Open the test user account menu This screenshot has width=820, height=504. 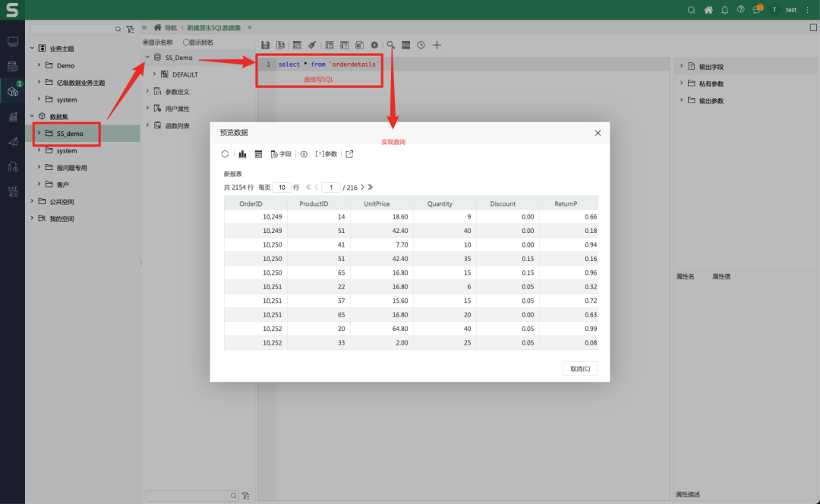784,10
